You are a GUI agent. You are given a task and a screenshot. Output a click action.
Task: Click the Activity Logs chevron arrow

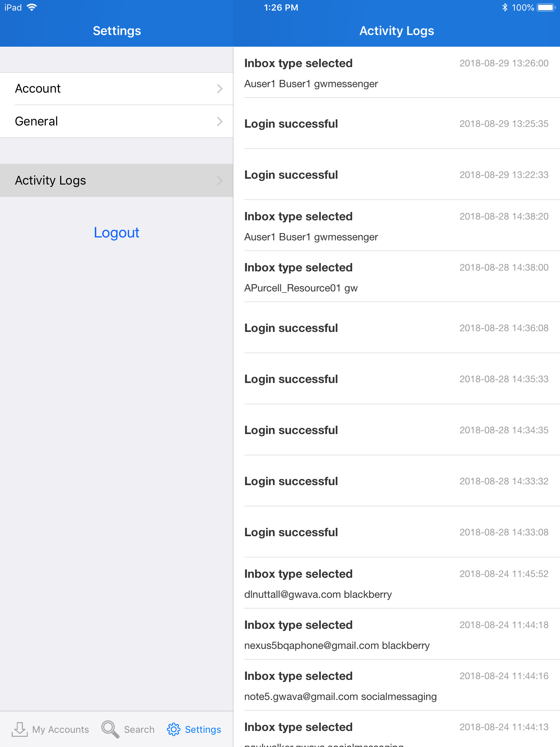[219, 181]
